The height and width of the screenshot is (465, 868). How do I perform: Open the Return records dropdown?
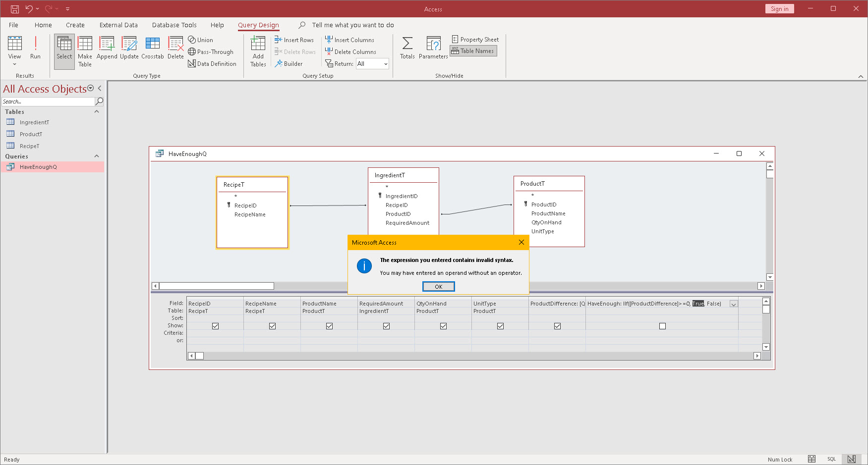(386, 63)
